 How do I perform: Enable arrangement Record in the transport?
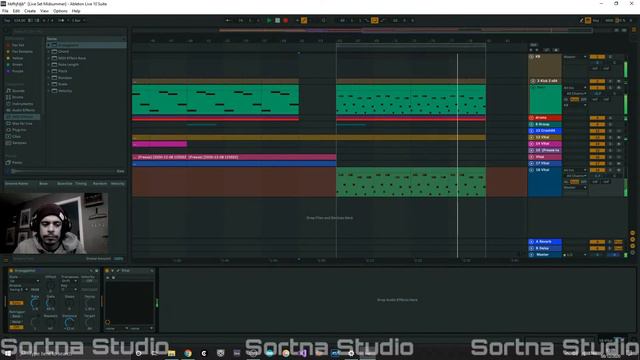click(286, 20)
